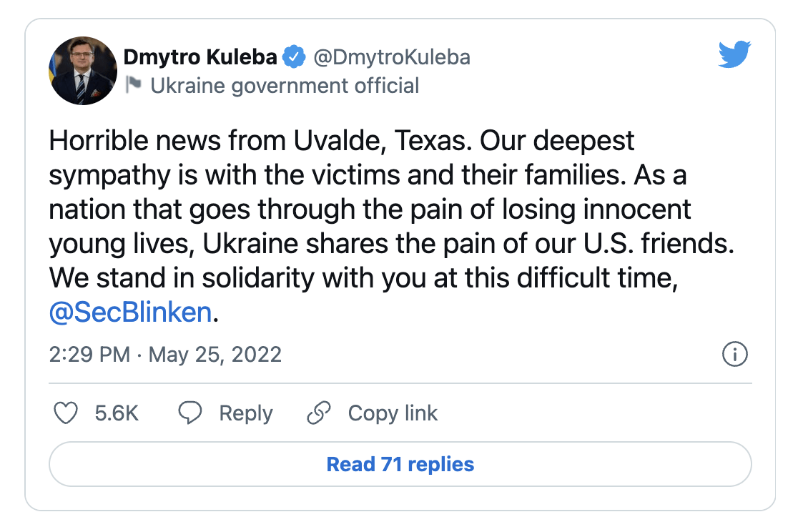Click the 5.6K like count

tap(117, 413)
